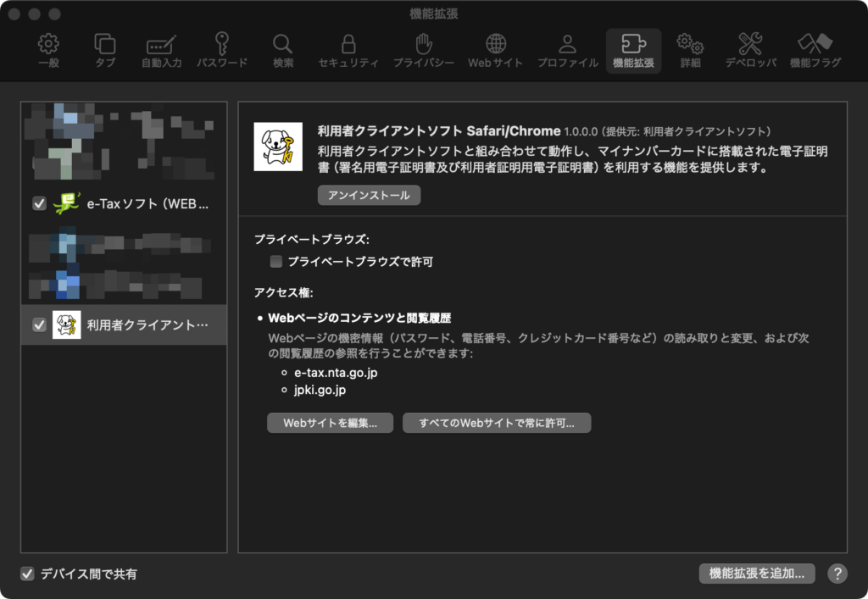Open 自動入力 (AutoFill) settings
The height and width of the screenshot is (599, 868).
point(161,51)
